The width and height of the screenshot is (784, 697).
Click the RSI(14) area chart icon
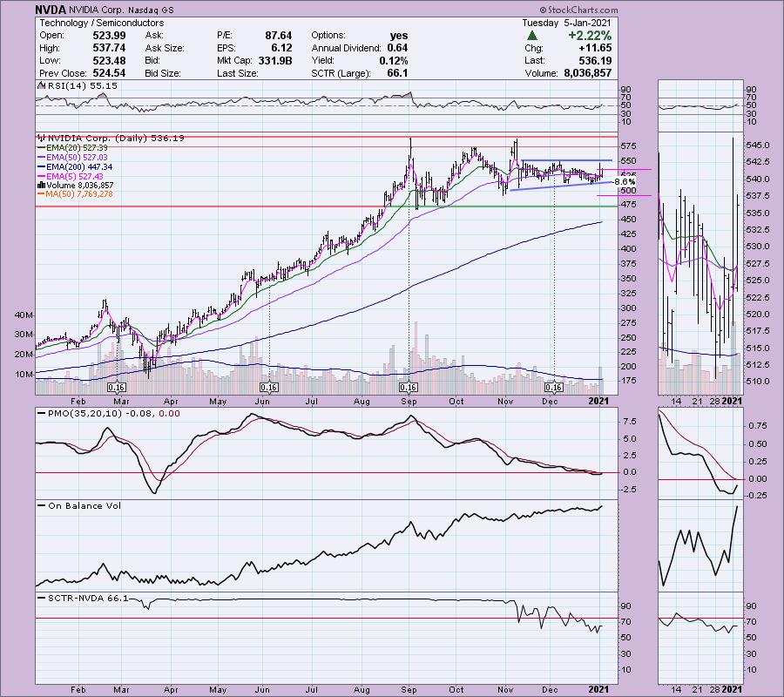(x=41, y=85)
